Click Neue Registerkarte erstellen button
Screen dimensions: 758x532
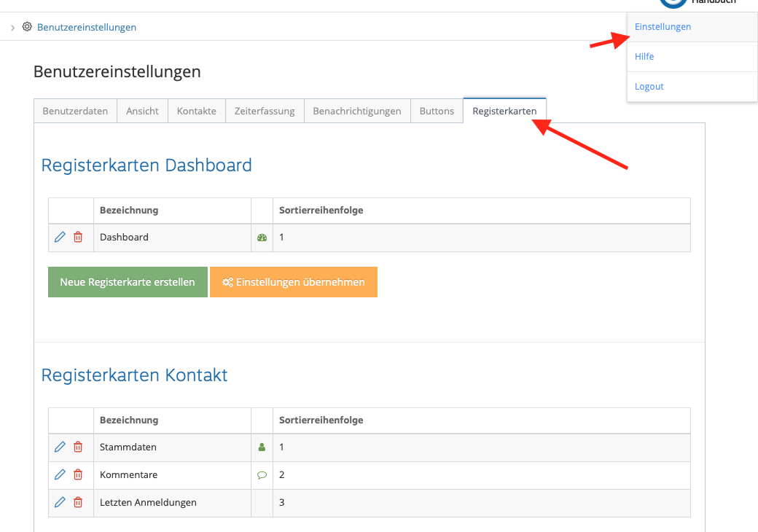[x=128, y=282]
